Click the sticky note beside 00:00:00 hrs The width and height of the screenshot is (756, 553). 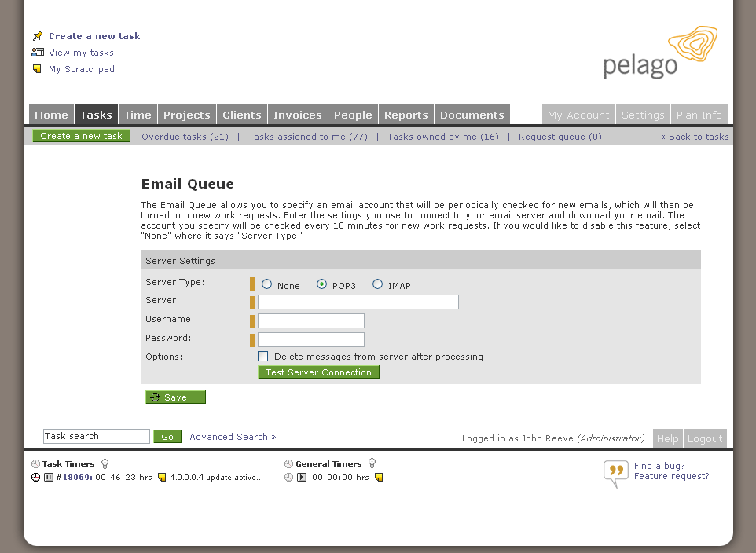pos(379,477)
